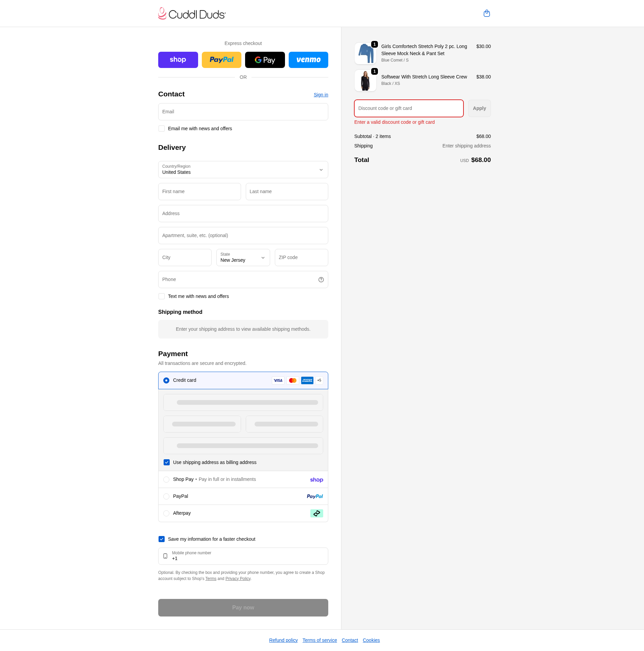The image size is (644, 651).
Task: Open the shopping bag cart icon
Action: [486, 14]
